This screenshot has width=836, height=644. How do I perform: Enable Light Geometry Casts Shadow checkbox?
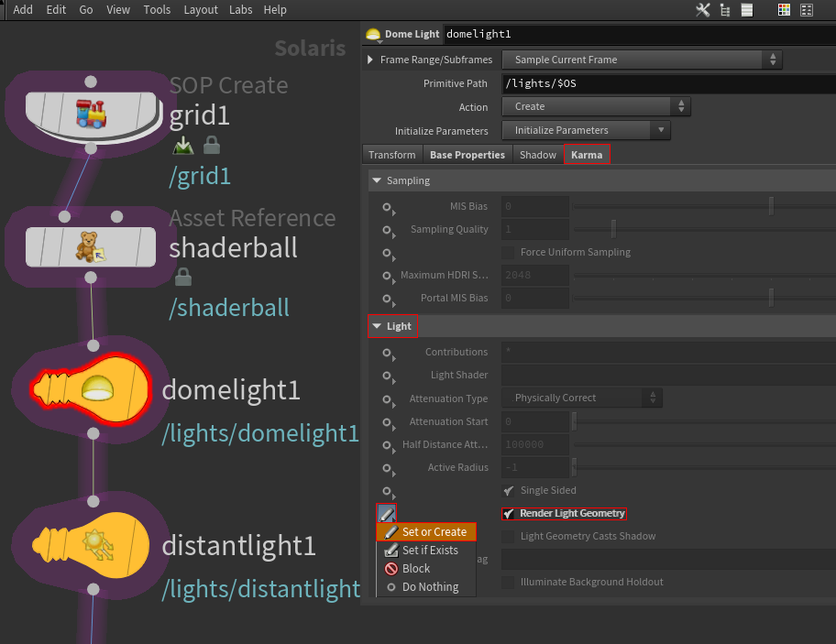point(509,537)
